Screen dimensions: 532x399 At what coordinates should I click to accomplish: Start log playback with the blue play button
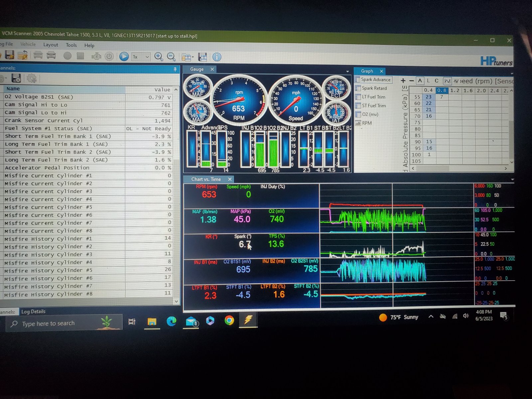coord(124,57)
